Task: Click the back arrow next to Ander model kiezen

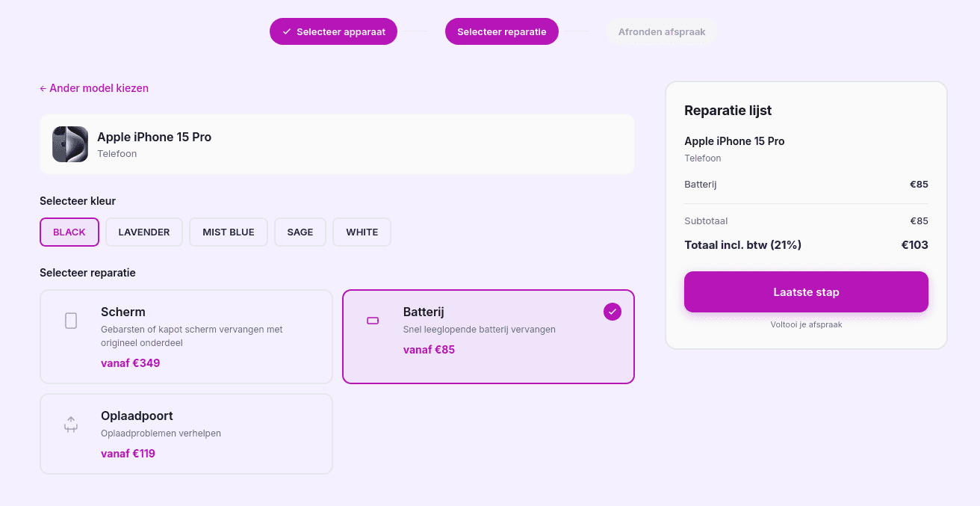Action: click(42, 88)
